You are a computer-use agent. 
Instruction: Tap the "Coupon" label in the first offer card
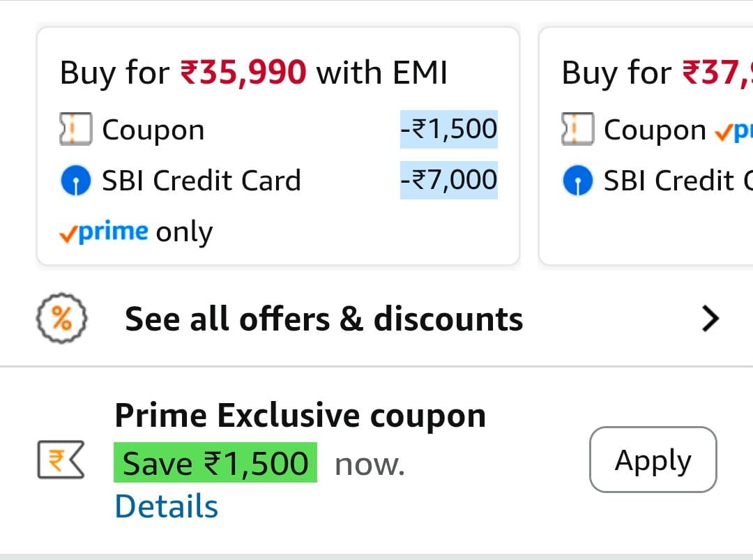(x=153, y=130)
